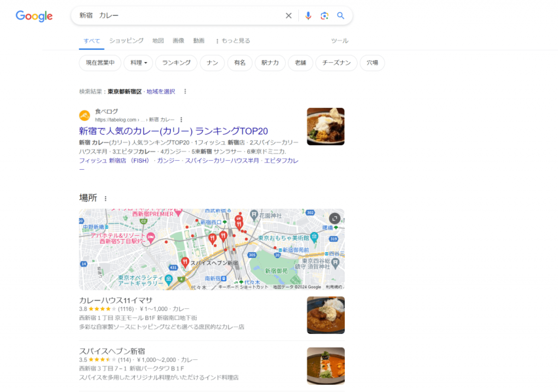The height and width of the screenshot is (392, 558).
Task: Click the 東京おもちゃ美術館 museum marker
Action: coord(314,237)
